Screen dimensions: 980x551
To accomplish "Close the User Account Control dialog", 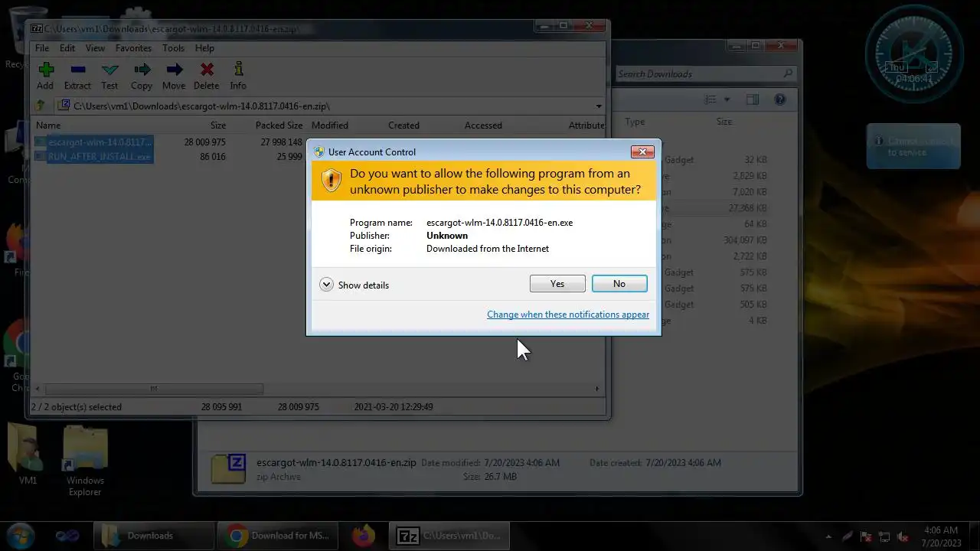I will (642, 152).
